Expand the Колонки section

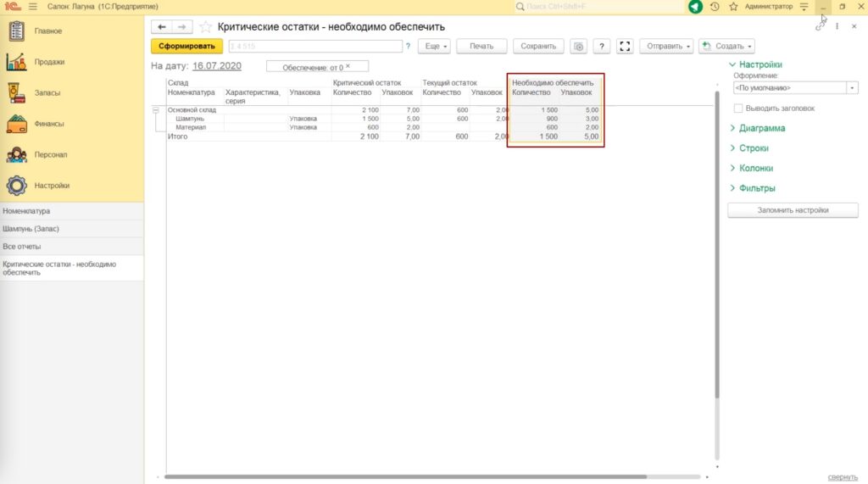coord(751,169)
